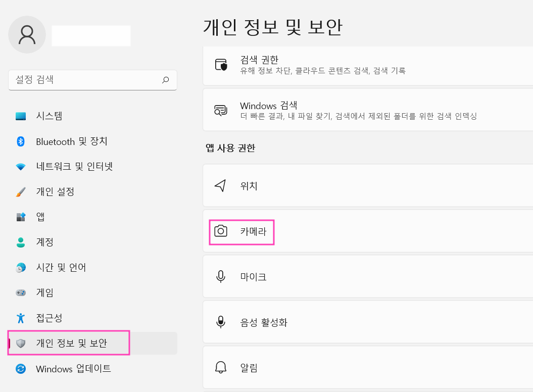Open the 접근성 settings category

pyautogui.click(x=92, y=318)
